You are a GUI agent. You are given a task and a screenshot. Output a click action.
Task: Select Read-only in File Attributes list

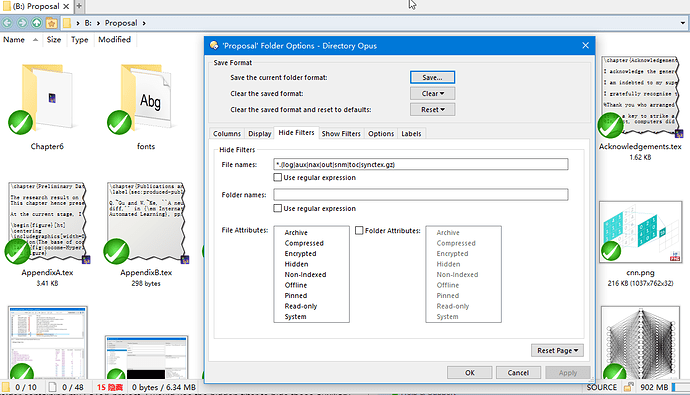[301, 307]
